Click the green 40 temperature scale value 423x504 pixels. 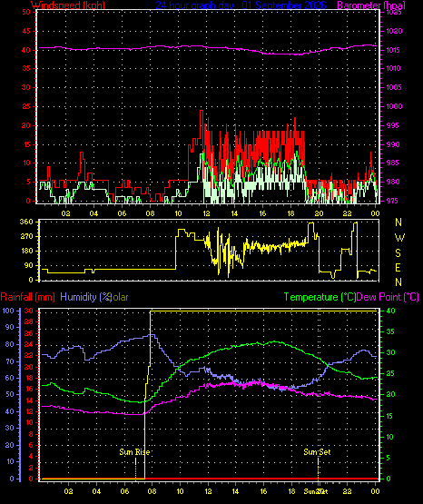pos(390,311)
